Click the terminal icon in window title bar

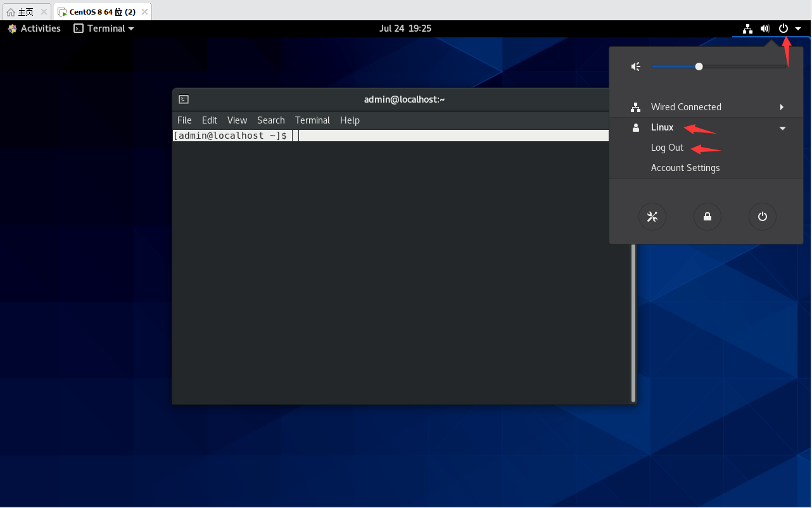[x=184, y=99]
